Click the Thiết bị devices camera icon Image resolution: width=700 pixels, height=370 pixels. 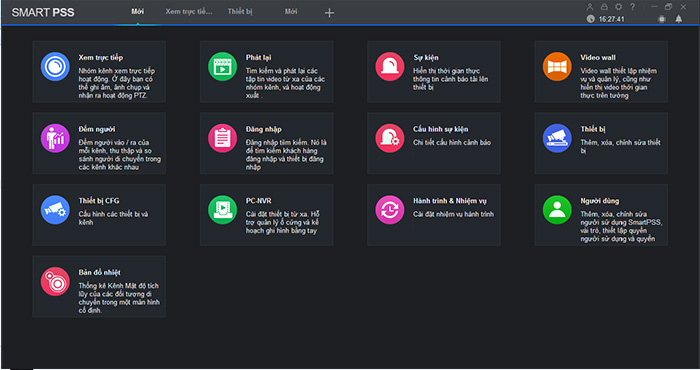click(557, 138)
